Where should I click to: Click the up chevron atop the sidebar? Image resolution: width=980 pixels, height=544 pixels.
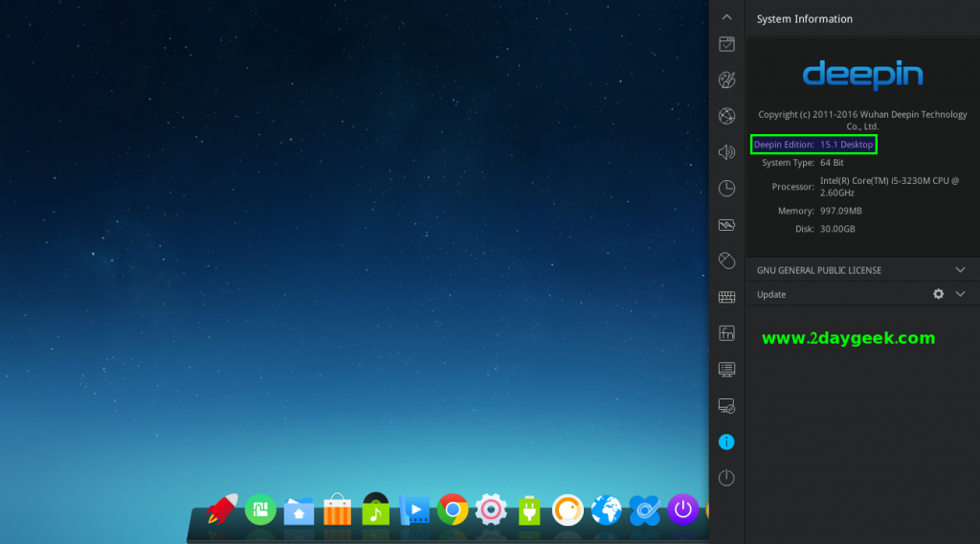726,17
